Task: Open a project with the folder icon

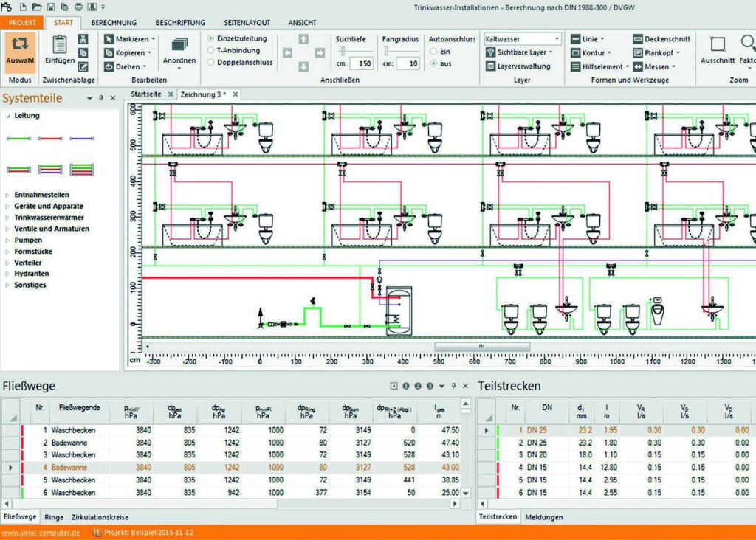Action: coord(37,7)
